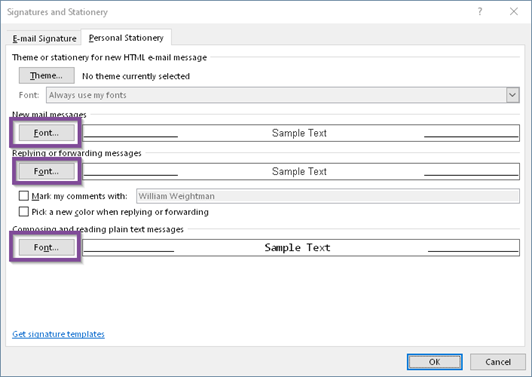This screenshot has height=377, width=532.
Task: Expand the Always use my fonts dropdown
Action: [512, 95]
